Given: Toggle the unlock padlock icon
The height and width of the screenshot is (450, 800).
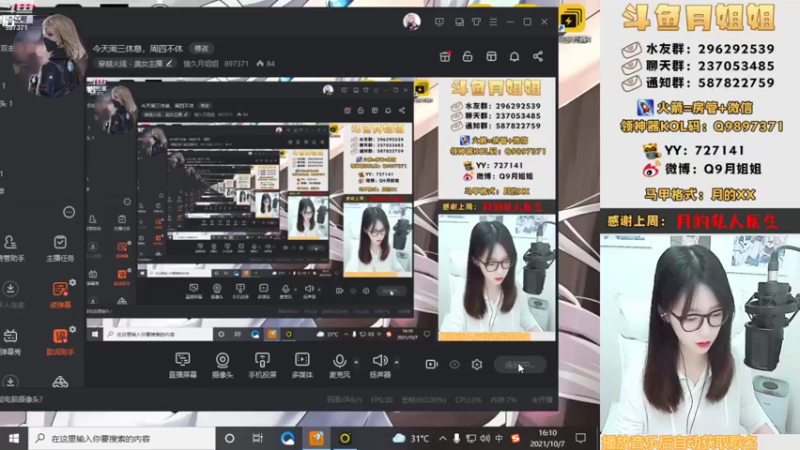Looking at the screenshot, I should (467, 56).
